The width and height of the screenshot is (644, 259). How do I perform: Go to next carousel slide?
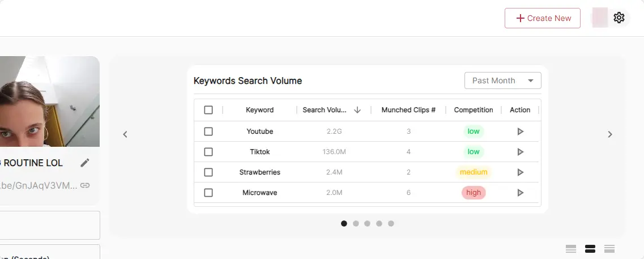(610, 134)
